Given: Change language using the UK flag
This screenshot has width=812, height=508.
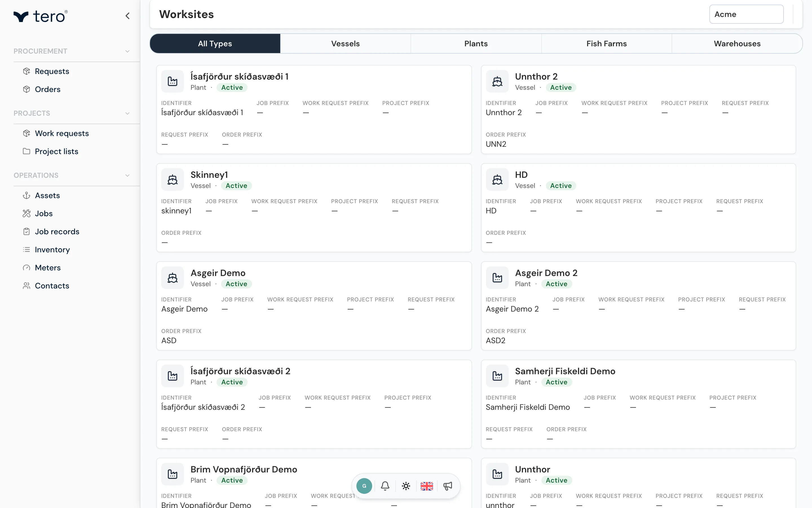Looking at the screenshot, I should click(x=427, y=486).
